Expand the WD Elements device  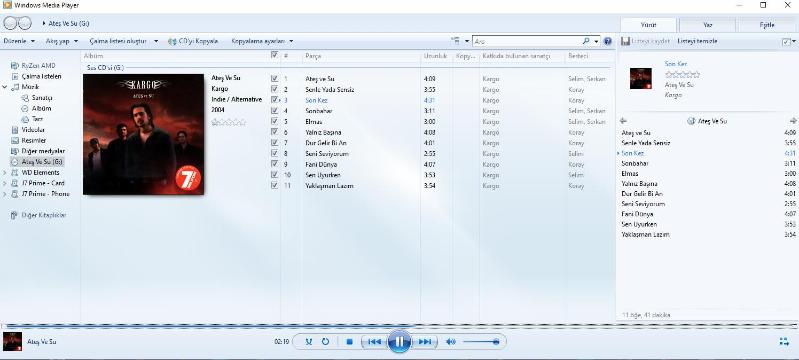coord(5,173)
